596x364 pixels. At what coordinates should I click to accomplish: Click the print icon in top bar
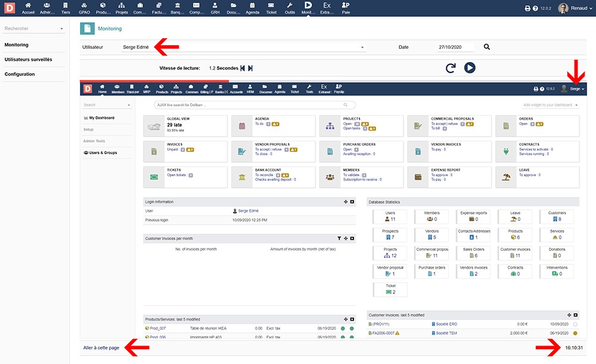point(527,8)
